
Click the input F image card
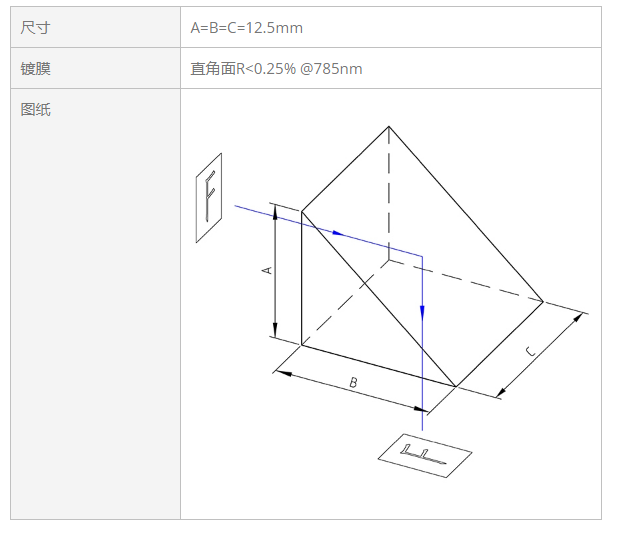(209, 198)
